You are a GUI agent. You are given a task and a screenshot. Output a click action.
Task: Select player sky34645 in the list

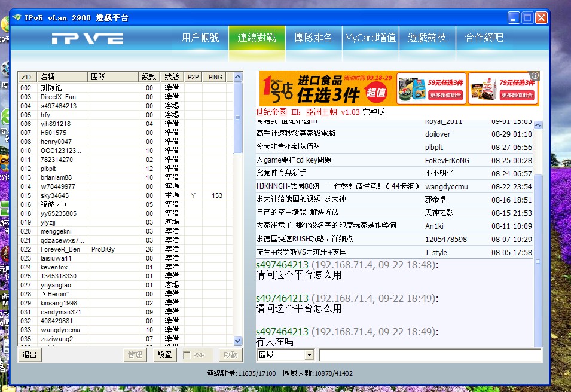pos(54,195)
